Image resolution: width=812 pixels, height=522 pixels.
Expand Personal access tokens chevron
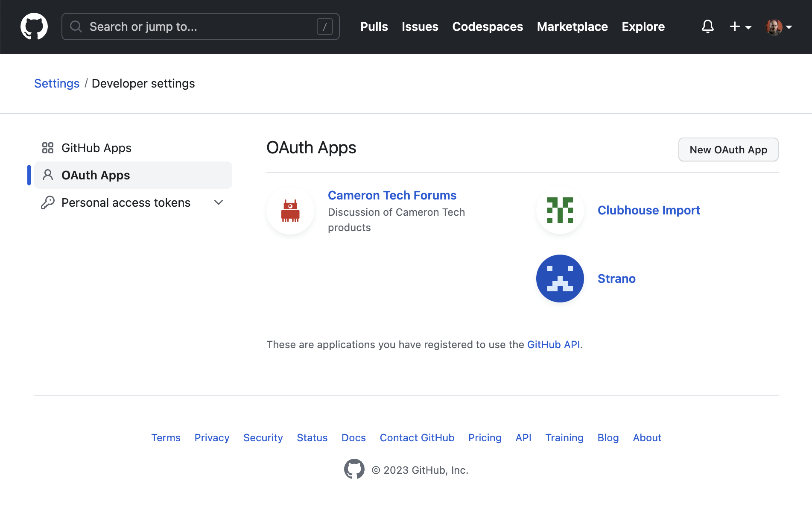[219, 202]
